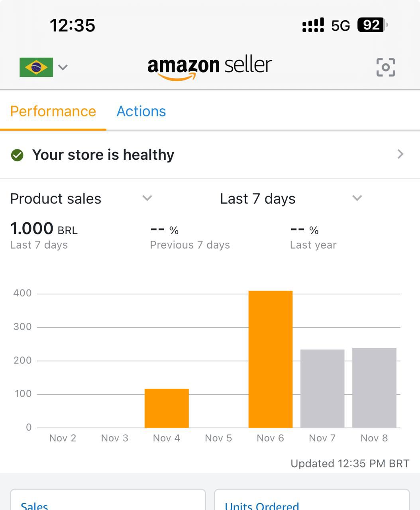Tap the Amazon Seller logo
Image resolution: width=420 pixels, height=510 pixels.
point(210,67)
